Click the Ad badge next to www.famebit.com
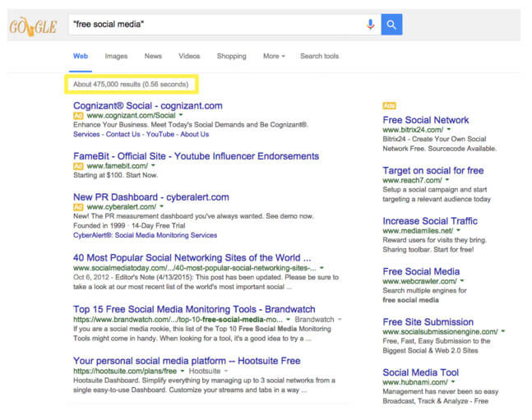Image resolution: width=532 pixels, height=420 pixels. point(78,166)
